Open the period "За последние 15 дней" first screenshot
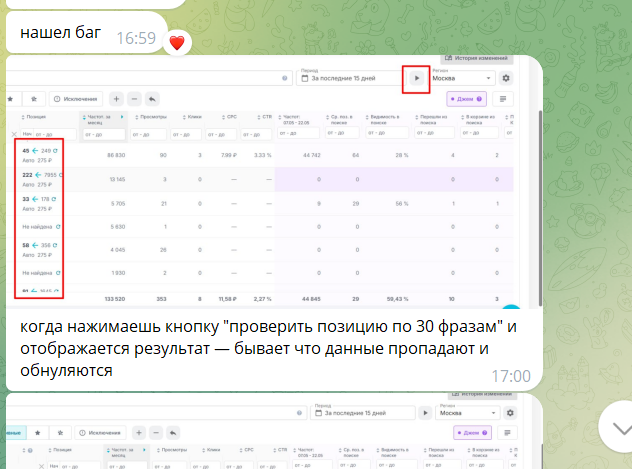The height and width of the screenshot is (469, 632). pyautogui.click(x=350, y=78)
